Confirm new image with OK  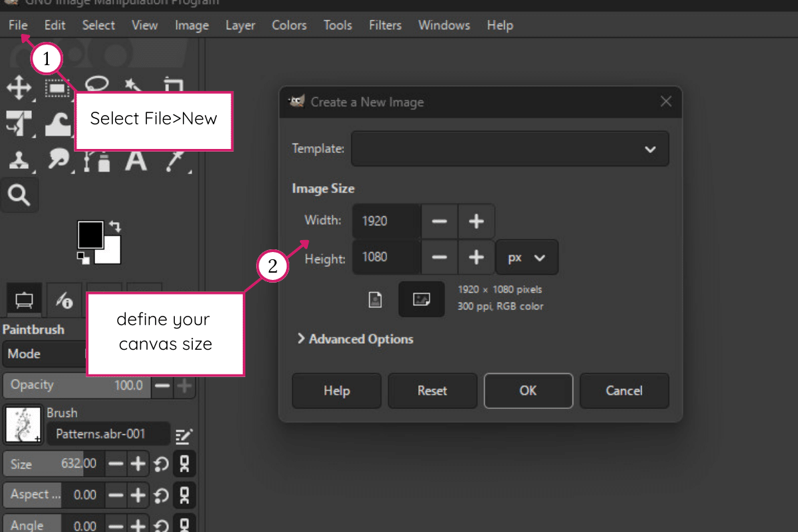point(528,391)
